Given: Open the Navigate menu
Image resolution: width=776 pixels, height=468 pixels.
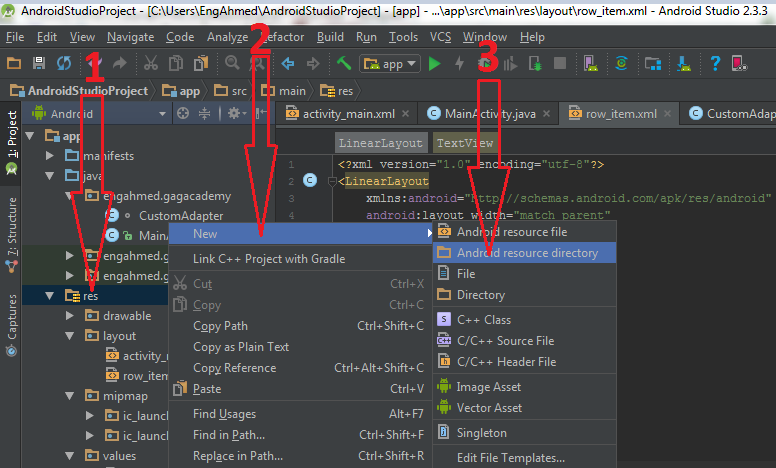Looking at the screenshot, I should 131,37.
